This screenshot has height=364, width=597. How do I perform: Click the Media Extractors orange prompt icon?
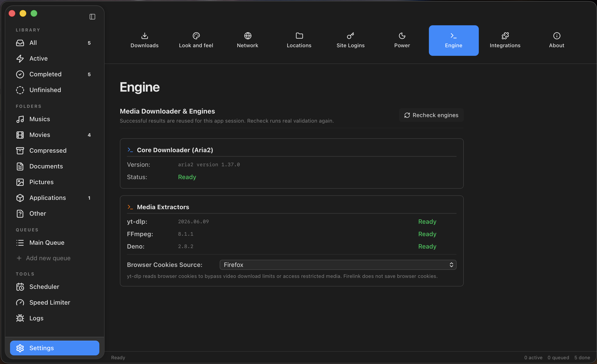coord(130,207)
